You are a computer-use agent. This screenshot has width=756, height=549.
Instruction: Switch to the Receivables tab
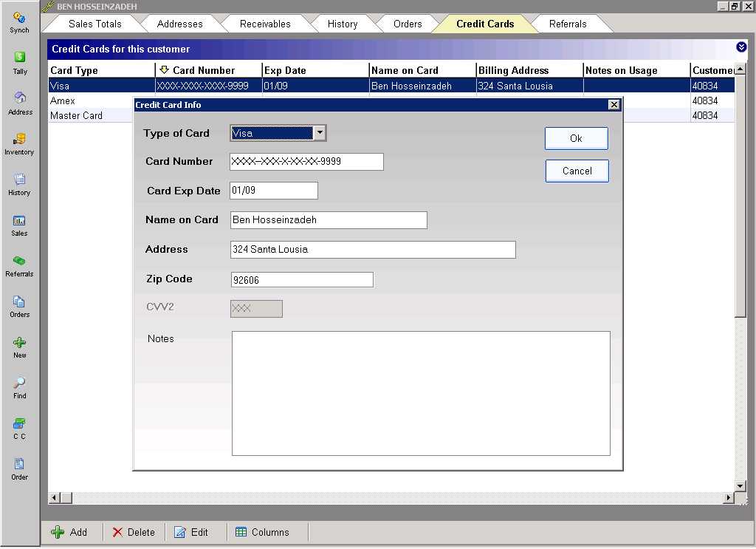[x=265, y=24]
